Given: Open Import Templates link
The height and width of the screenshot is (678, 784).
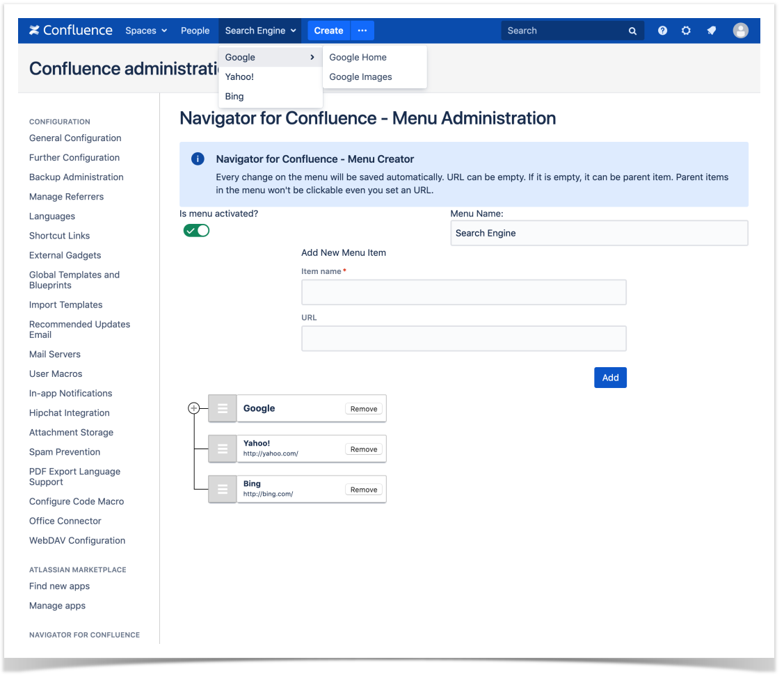Looking at the screenshot, I should click(65, 305).
